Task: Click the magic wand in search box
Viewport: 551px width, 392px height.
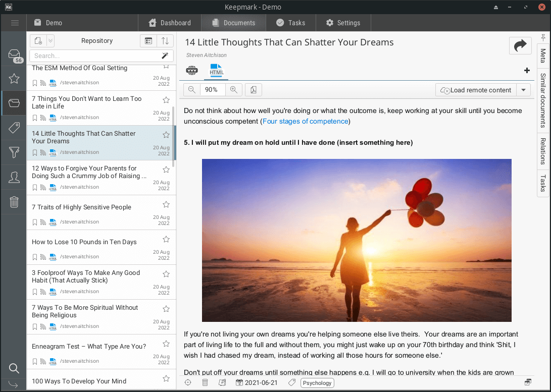Action: tap(165, 55)
